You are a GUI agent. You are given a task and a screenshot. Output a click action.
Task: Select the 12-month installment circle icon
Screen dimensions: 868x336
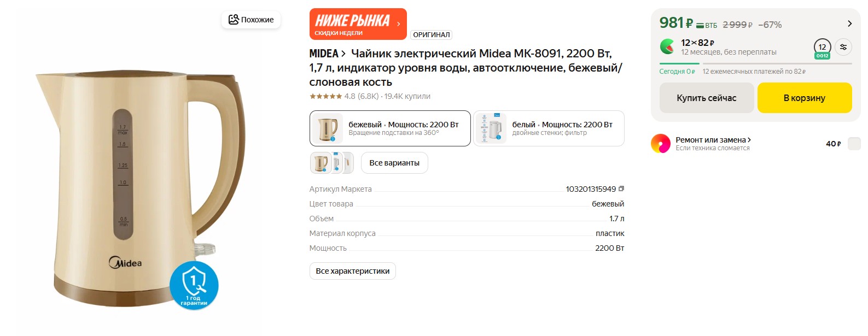pos(822,48)
